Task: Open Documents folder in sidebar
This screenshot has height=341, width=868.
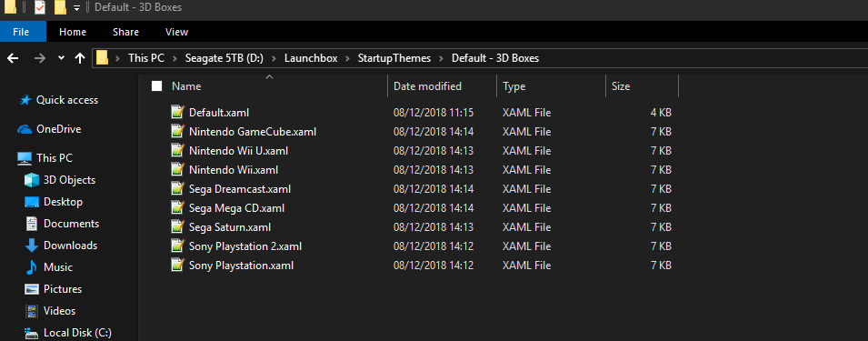Action: [x=72, y=224]
